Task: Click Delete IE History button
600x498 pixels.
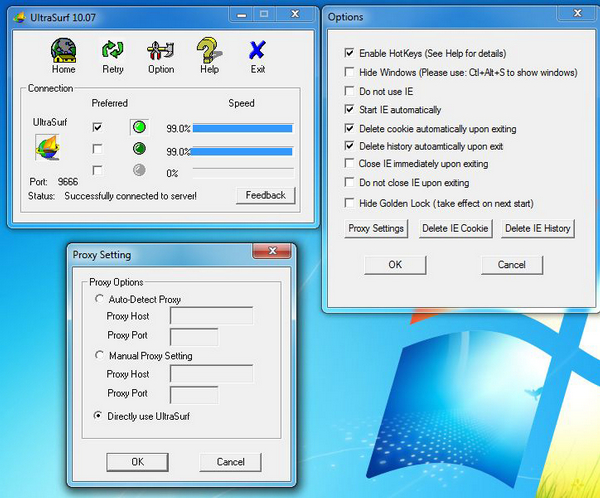Action: [538, 229]
